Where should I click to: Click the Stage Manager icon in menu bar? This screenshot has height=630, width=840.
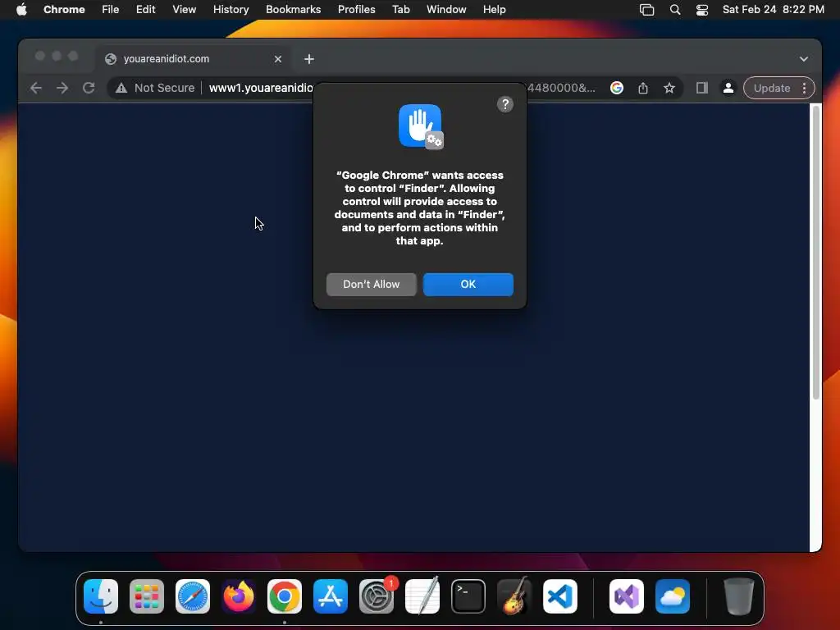pyautogui.click(x=647, y=10)
